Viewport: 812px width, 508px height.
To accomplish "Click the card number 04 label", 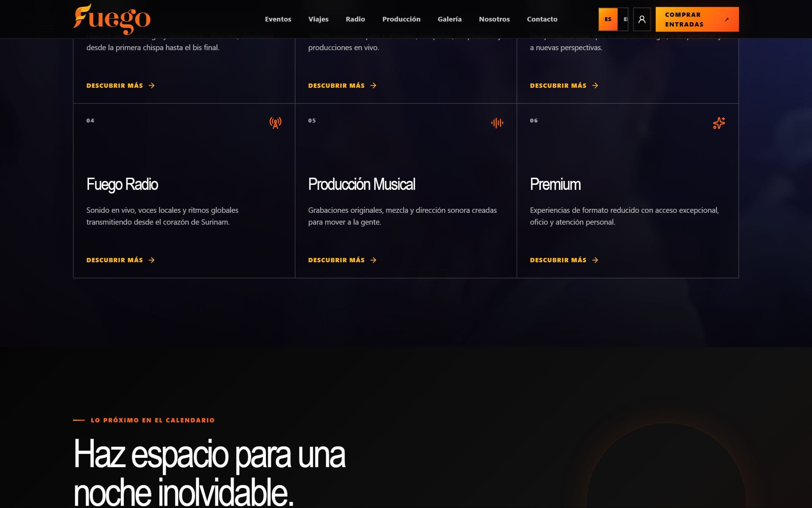I will click(x=90, y=121).
